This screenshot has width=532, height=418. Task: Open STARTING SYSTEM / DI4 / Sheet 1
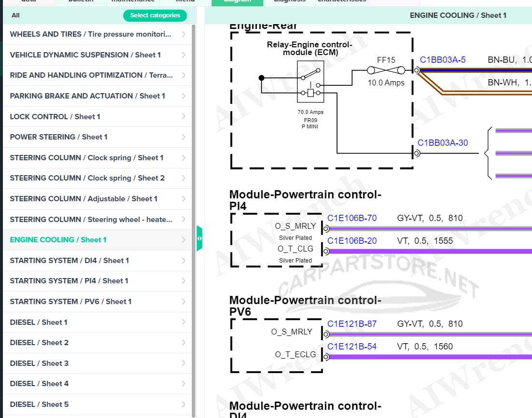[x=70, y=261]
